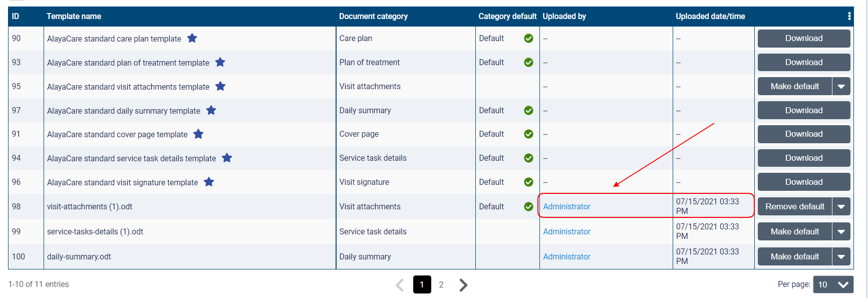Click previous page arrow in pagination

(400, 285)
